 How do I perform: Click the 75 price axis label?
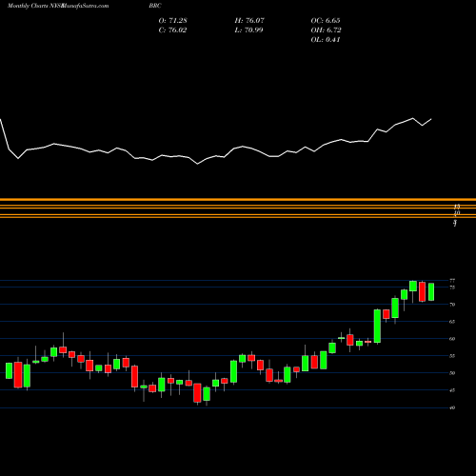coord(452,288)
